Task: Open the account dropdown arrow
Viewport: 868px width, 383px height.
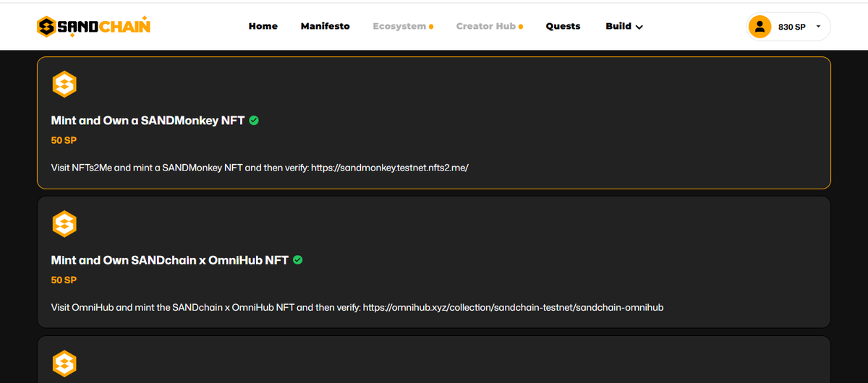Action: (818, 27)
